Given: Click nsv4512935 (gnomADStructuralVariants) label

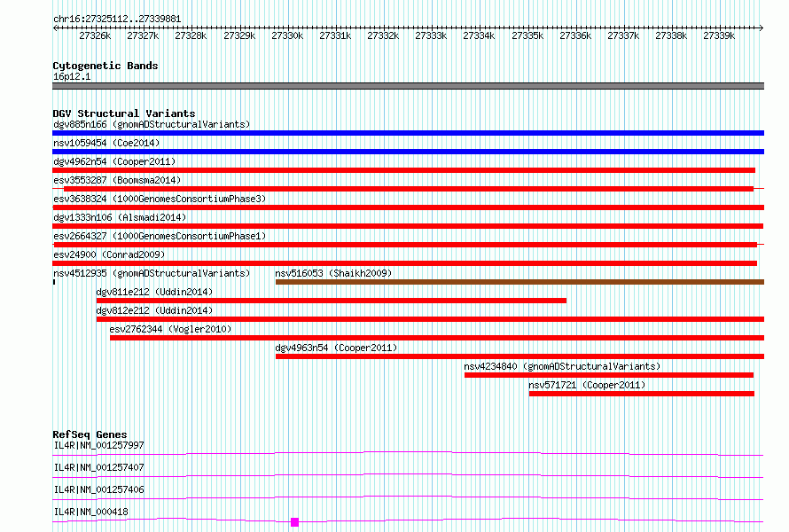Looking at the screenshot, I should (x=152, y=273).
